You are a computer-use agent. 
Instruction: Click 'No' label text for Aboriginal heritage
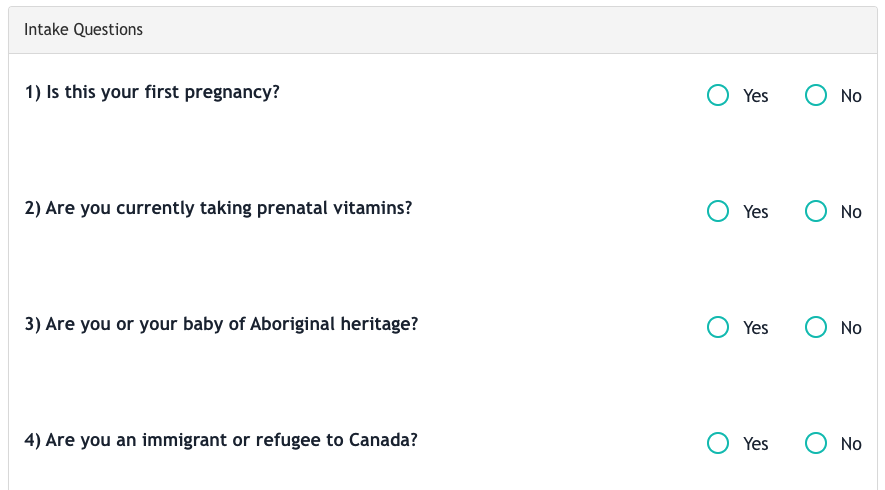(851, 328)
